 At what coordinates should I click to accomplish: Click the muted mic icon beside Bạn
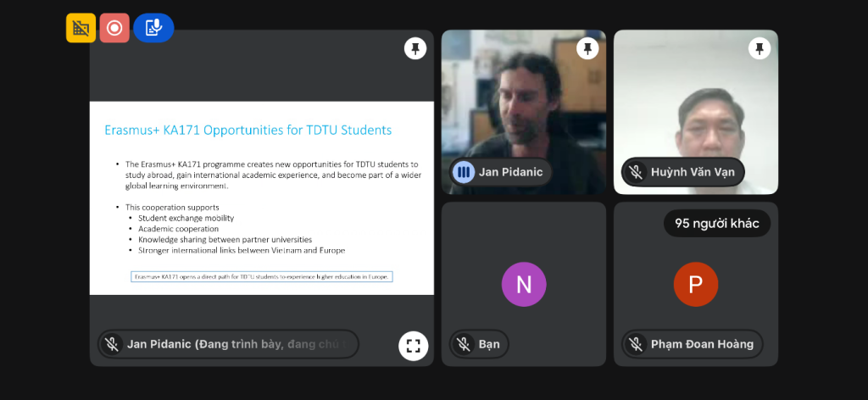[x=463, y=344]
